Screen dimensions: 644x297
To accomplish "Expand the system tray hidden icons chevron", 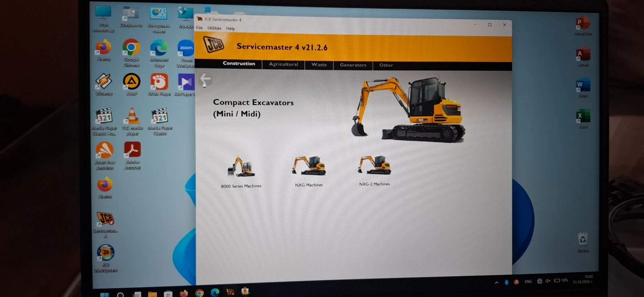I will [496, 283].
